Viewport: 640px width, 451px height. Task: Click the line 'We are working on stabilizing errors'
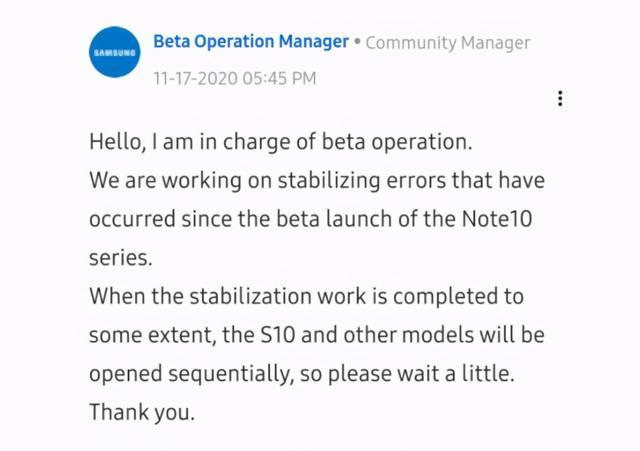point(316,181)
